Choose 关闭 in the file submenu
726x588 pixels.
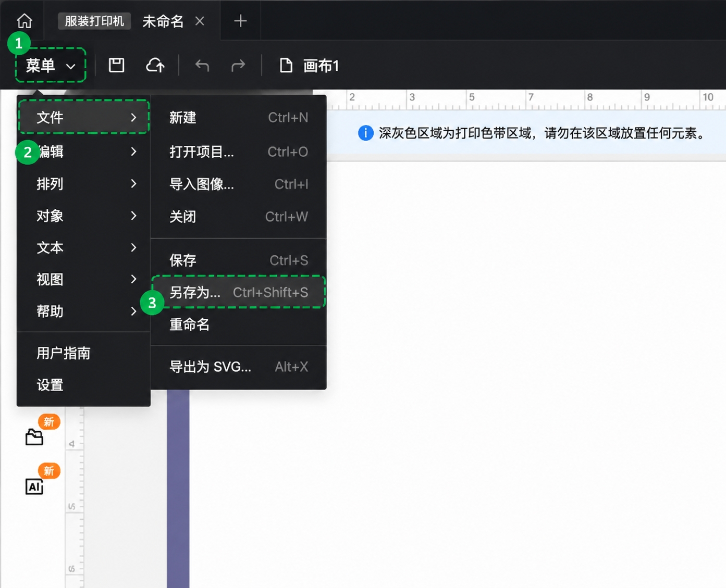(239, 217)
